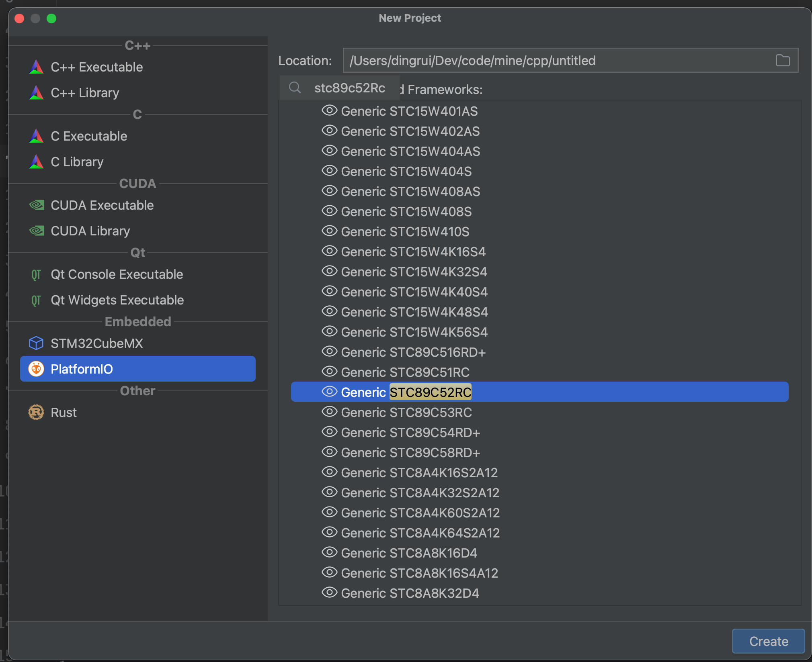Select Generic STC89C51RC board entry
This screenshot has height=662, width=812.
[x=405, y=372]
